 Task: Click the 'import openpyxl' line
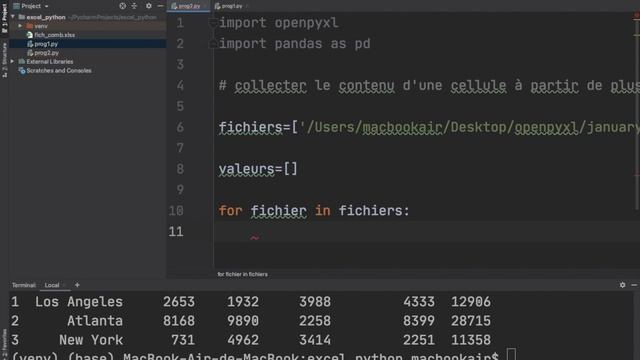(x=278, y=22)
